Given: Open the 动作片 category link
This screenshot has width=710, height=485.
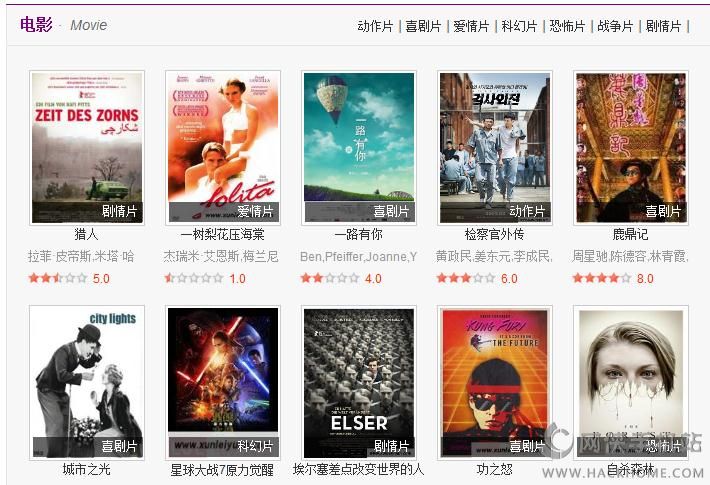Looking at the screenshot, I should pos(375,26).
